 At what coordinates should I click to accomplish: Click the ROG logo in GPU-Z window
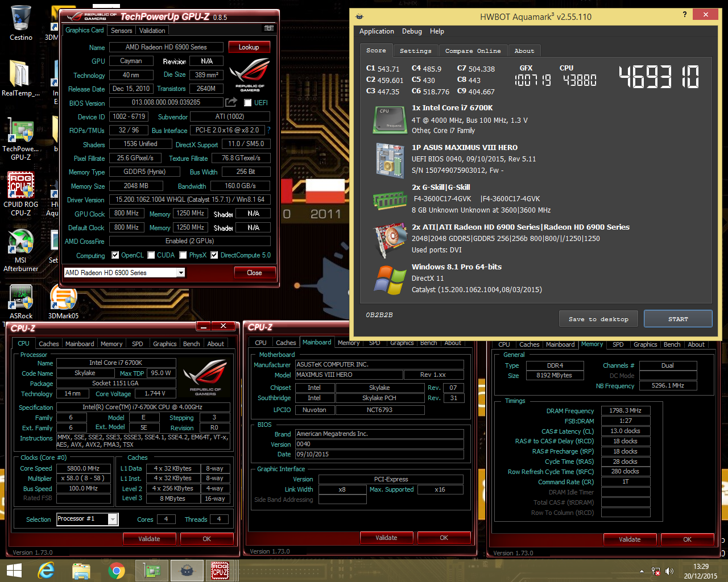(x=250, y=74)
